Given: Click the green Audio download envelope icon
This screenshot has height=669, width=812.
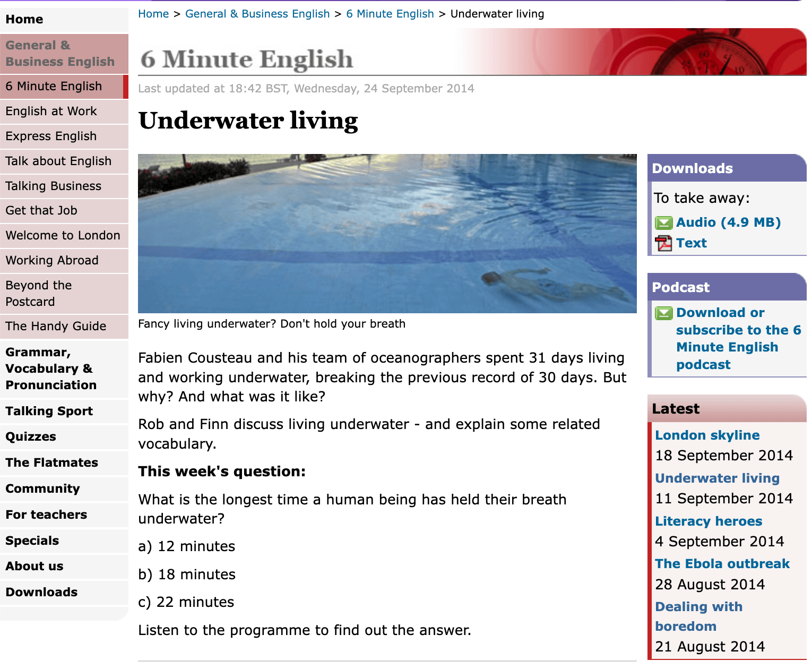Looking at the screenshot, I should pos(663,223).
